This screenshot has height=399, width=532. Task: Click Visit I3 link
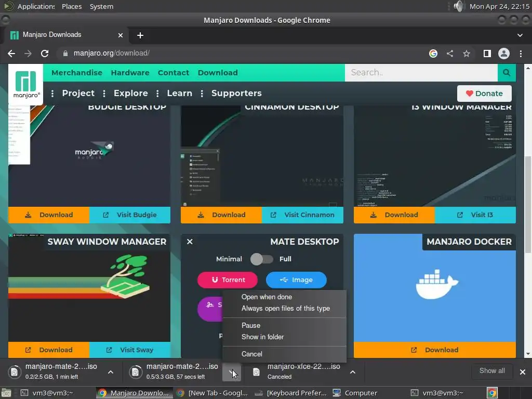click(x=475, y=215)
